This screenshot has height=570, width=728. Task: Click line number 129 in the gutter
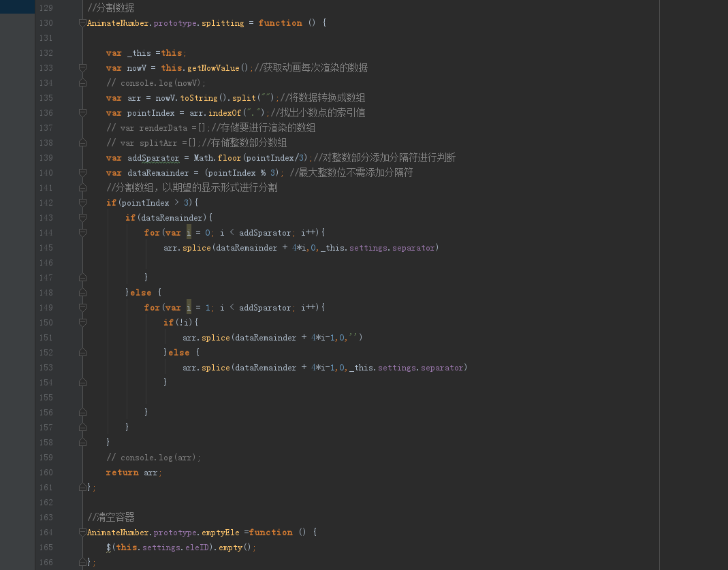46,8
